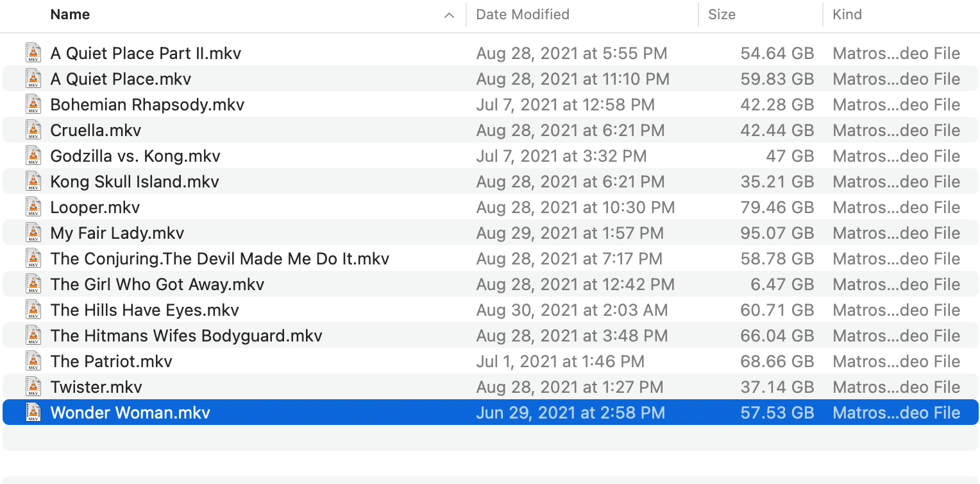Click the icon beside My Fair Lady.mkv
980x484 pixels.
tap(33, 233)
